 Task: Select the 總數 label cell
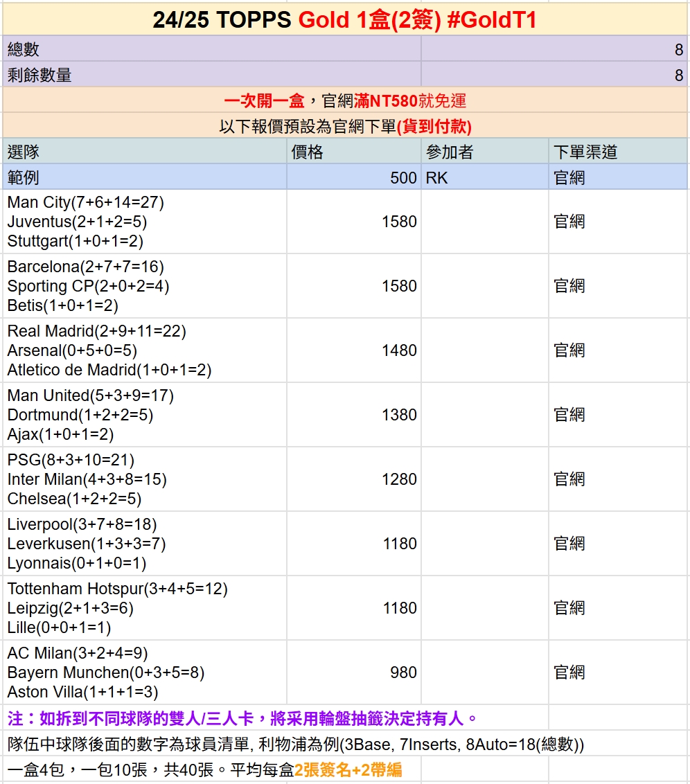click(212, 49)
